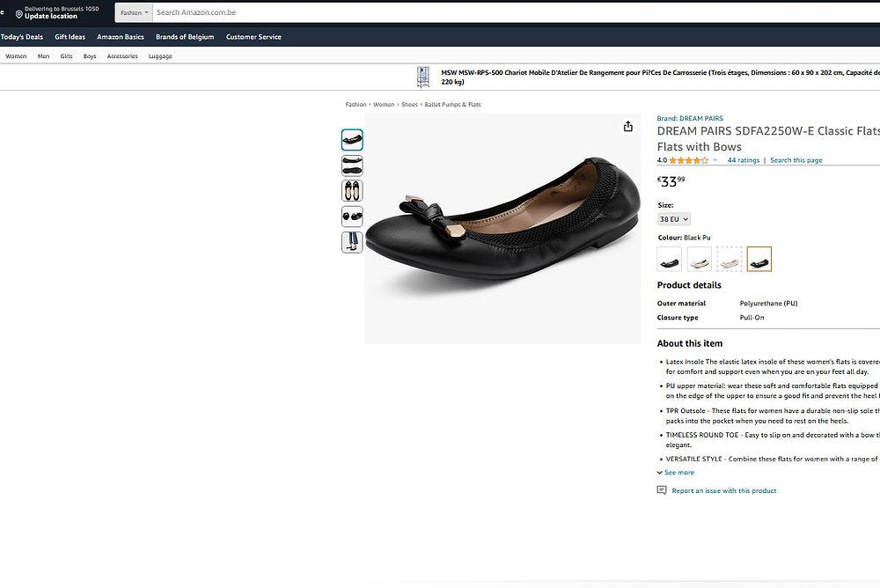This screenshot has width=880, height=588.
Task: Switch to the Luggage category tab
Action: 159,55
